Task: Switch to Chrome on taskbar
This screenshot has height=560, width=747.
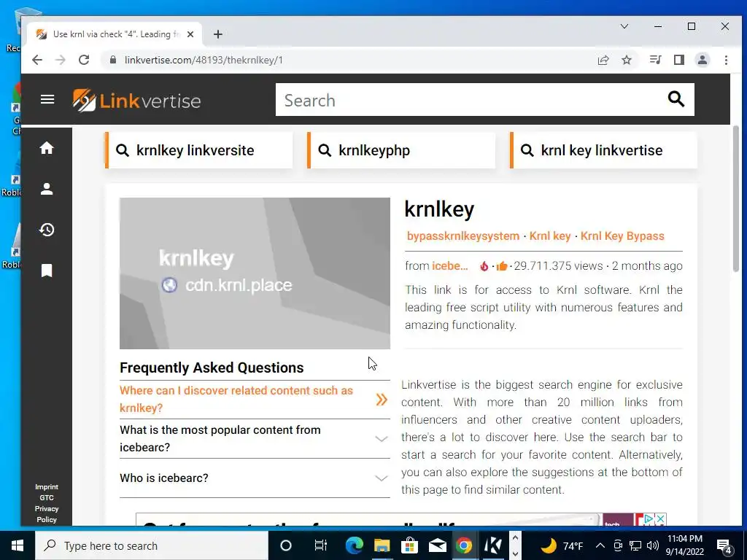Action: pos(464,545)
